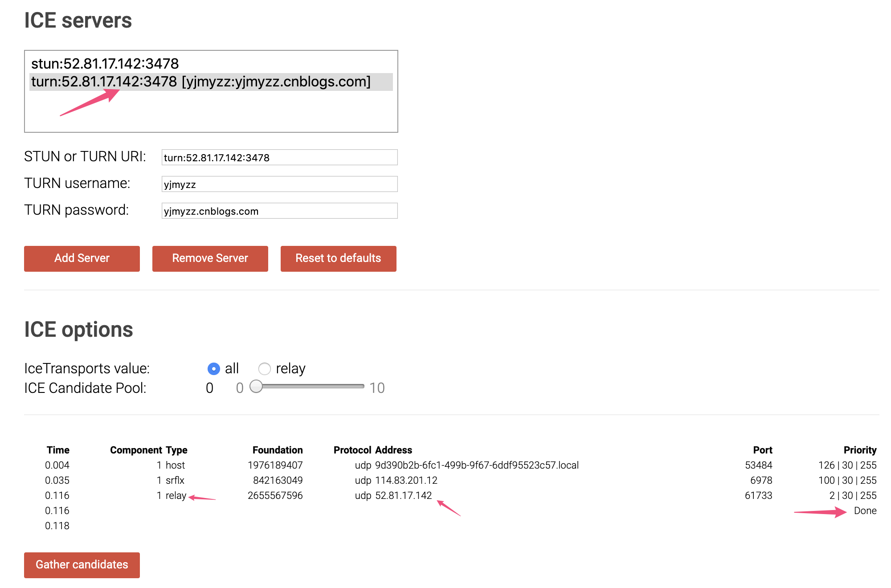Click the Foundation column header
891x588 pixels.
coord(278,450)
